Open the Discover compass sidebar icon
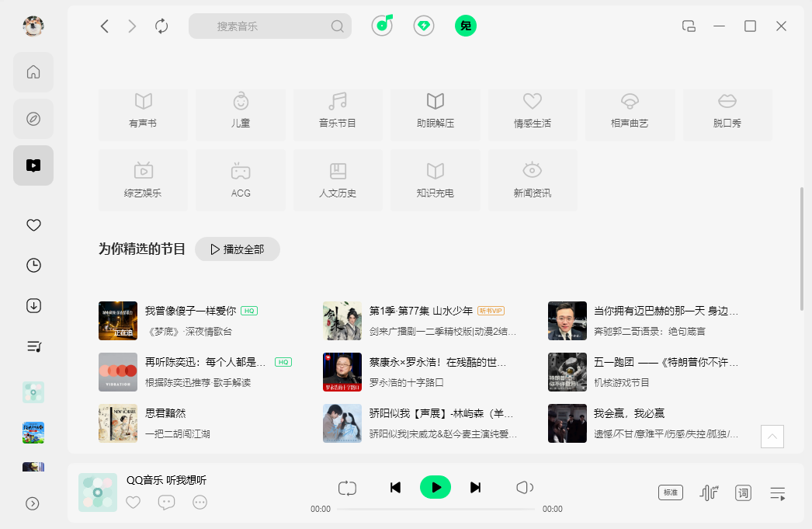The image size is (812, 529). click(33, 119)
